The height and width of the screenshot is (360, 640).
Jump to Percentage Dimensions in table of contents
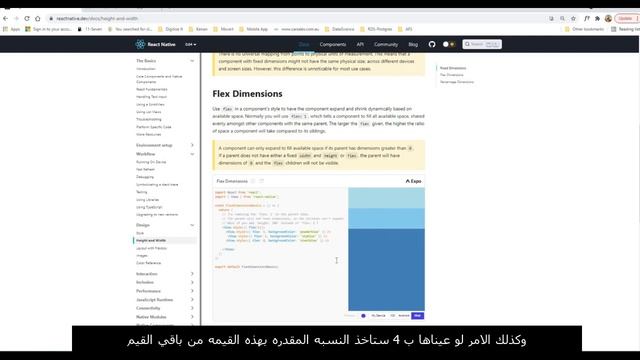457,82
